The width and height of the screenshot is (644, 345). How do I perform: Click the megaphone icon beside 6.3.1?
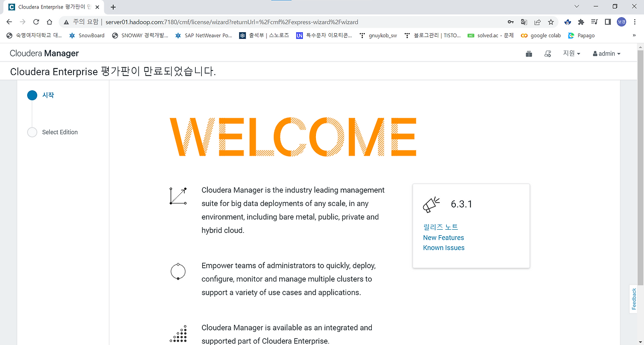(431, 204)
